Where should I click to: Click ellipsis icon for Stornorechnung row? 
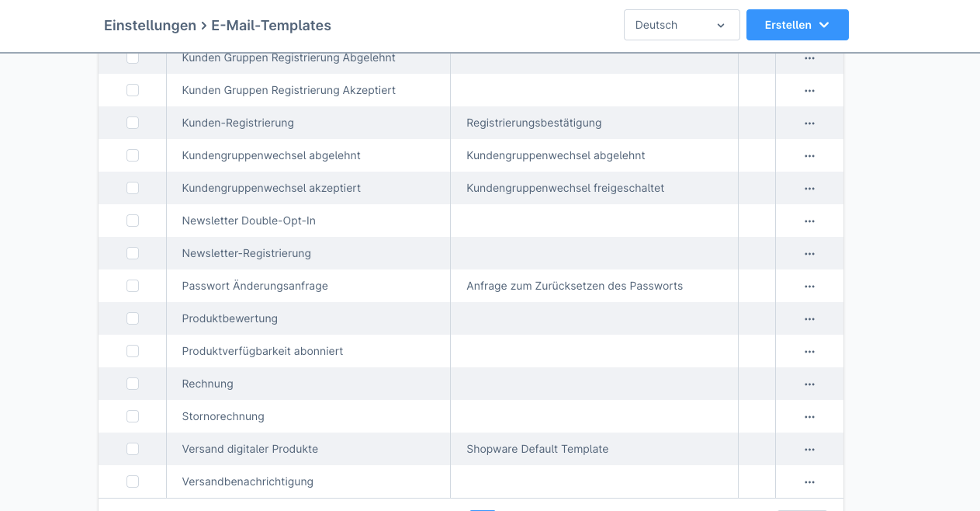(x=809, y=416)
